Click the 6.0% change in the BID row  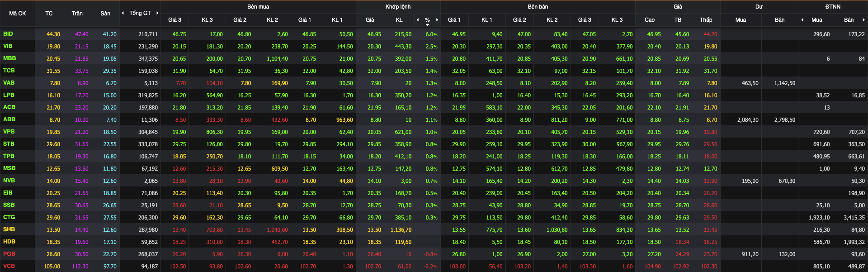coord(431,34)
